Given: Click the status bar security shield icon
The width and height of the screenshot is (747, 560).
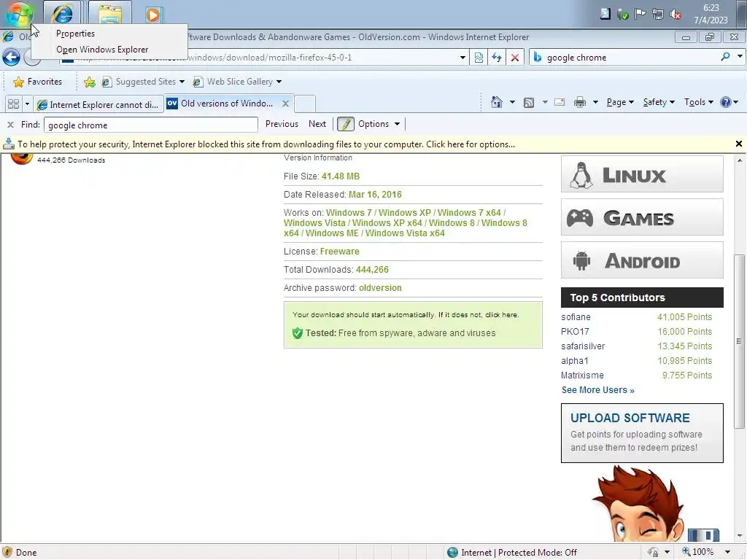Looking at the screenshot, I should [x=7, y=553].
